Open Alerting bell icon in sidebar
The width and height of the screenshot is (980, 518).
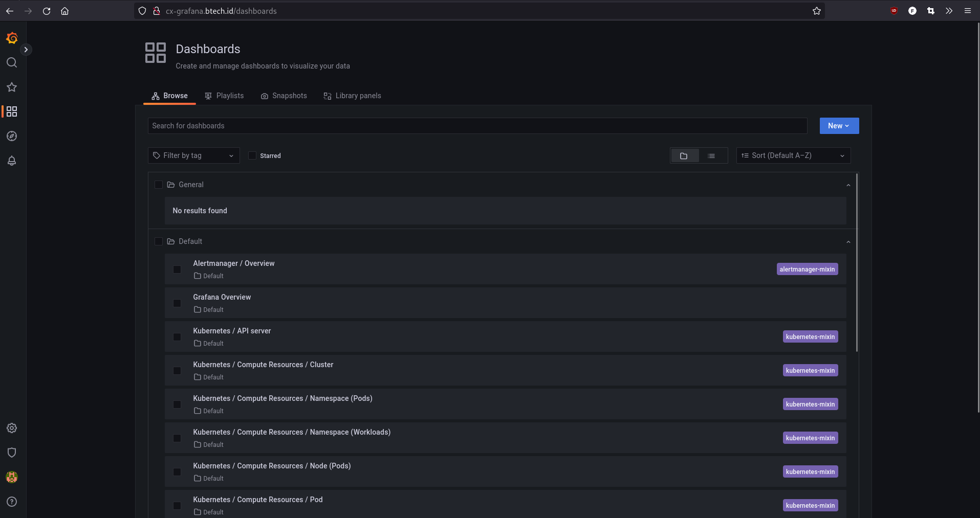(x=12, y=161)
